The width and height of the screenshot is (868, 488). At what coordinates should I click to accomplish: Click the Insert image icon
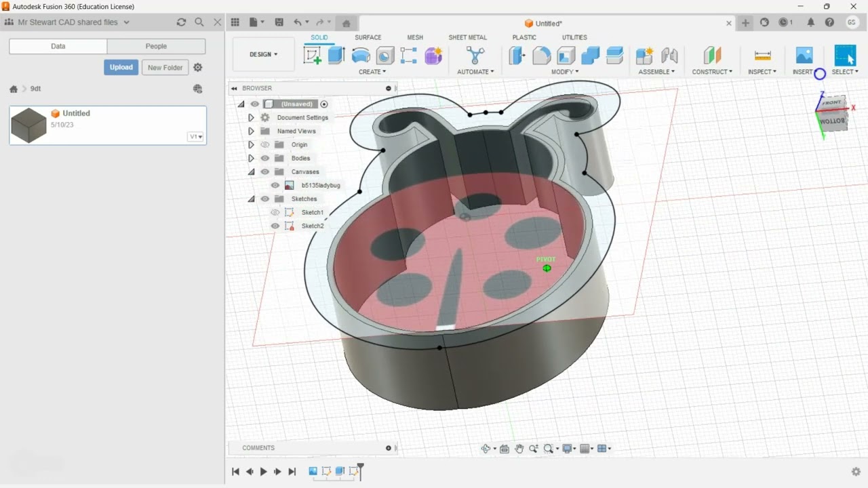tap(804, 56)
